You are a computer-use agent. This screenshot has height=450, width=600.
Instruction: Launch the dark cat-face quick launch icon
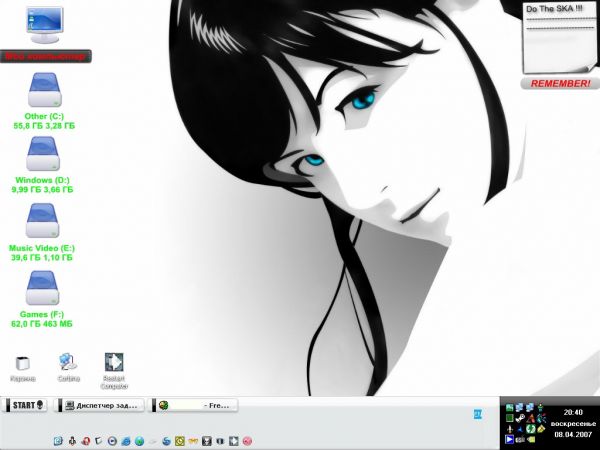tap(207, 441)
